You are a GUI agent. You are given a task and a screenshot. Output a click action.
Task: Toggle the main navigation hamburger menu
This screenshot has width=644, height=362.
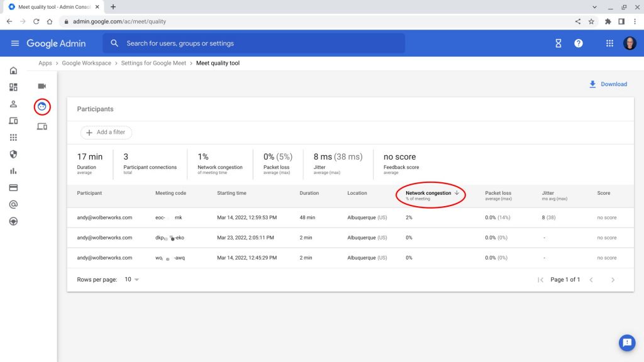pos(15,43)
